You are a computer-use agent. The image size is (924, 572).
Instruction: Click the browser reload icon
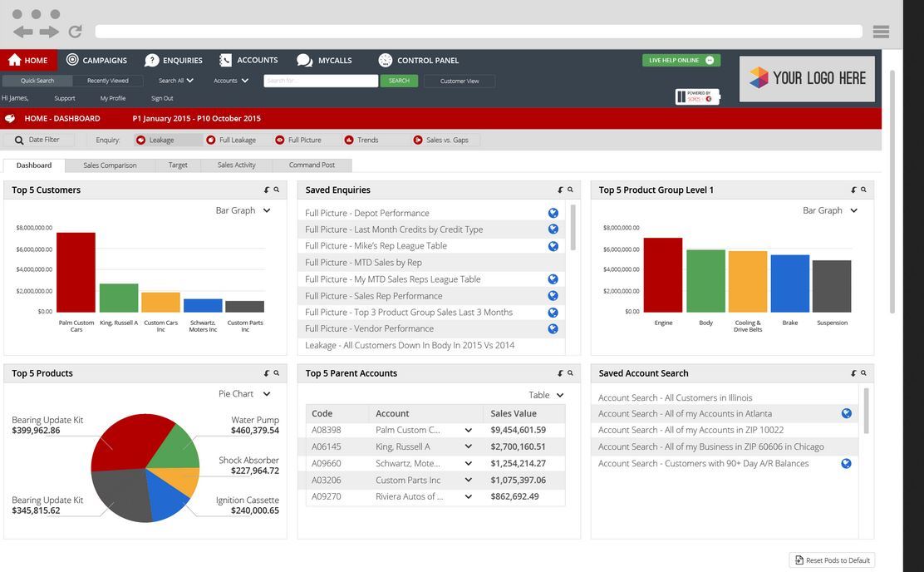coord(75,32)
